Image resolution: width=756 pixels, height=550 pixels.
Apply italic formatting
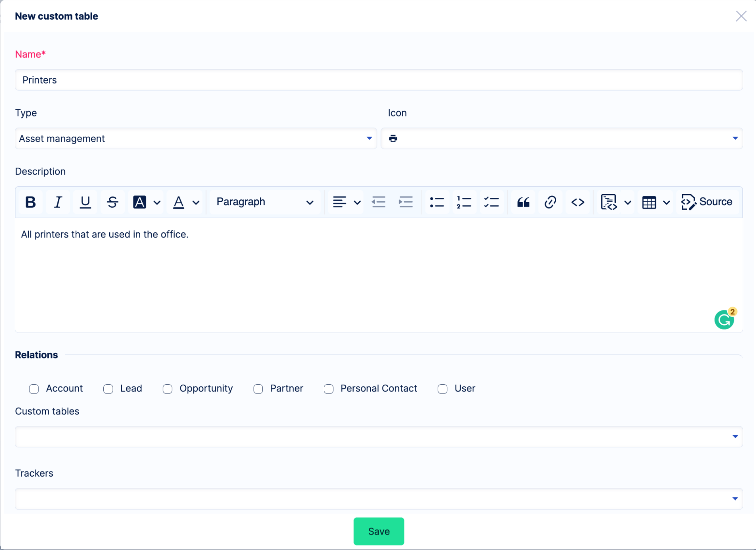coord(58,202)
